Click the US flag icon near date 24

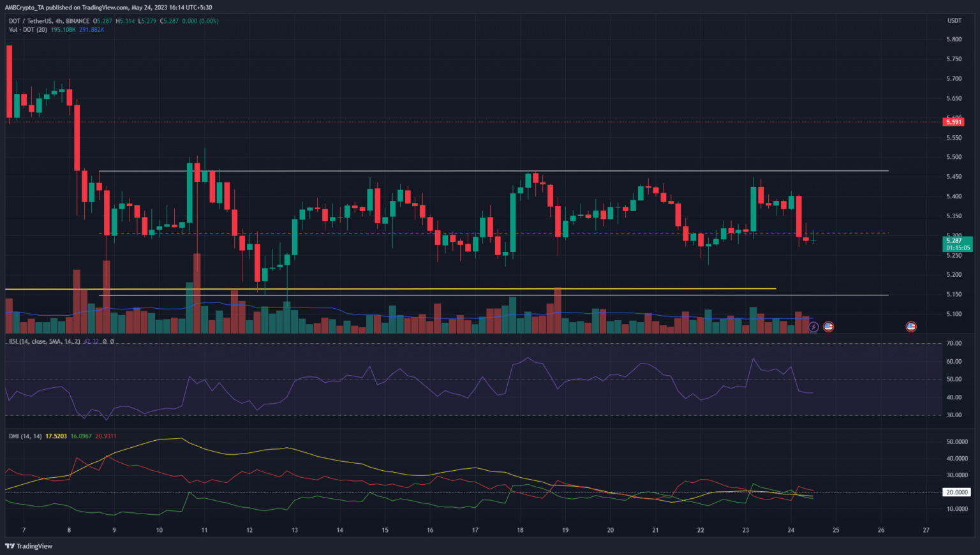click(828, 327)
